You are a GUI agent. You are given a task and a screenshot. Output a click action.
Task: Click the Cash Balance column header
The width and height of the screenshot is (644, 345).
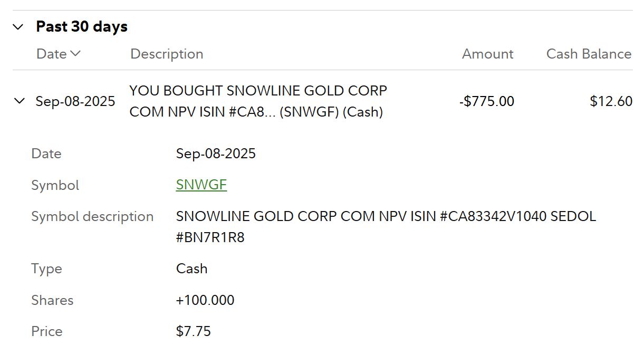(589, 54)
